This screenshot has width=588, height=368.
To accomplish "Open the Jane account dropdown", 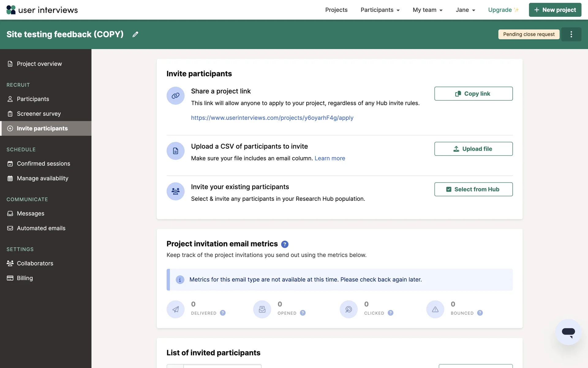I will click(465, 10).
